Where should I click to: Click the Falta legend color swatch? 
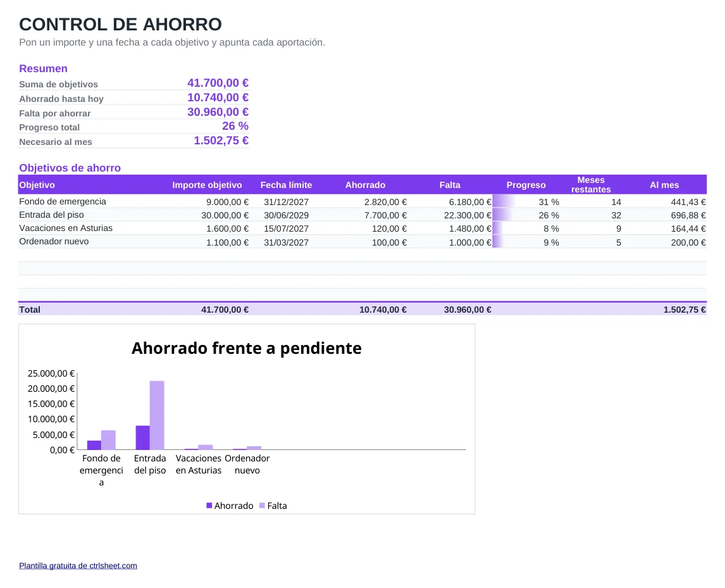click(x=262, y=506)
